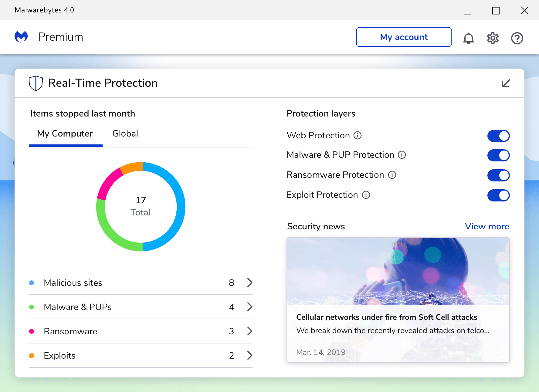This screenshot has width=539, height=392.
Task: Collapse the Real-Time Protection card arrow
Action: 506,83
